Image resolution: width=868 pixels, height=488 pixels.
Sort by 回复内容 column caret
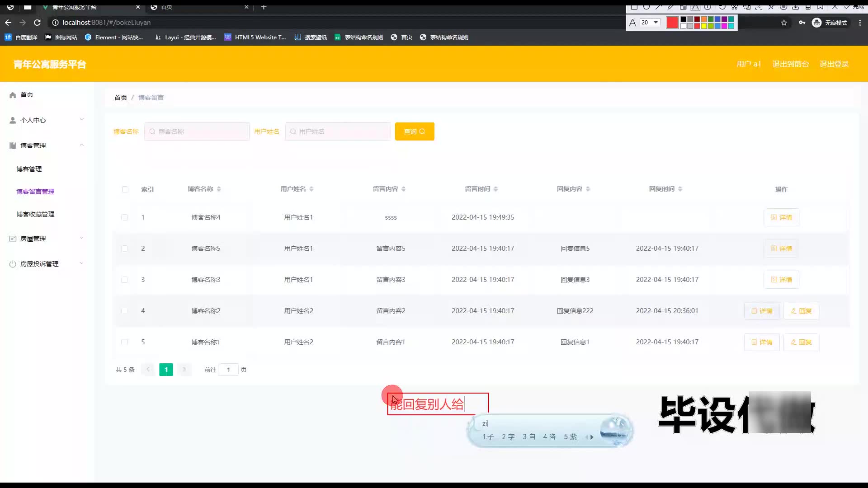588,189
